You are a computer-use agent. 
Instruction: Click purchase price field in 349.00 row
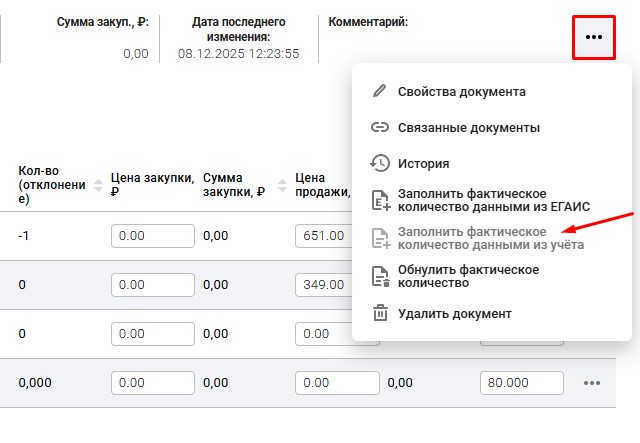[x=153, y=285]
